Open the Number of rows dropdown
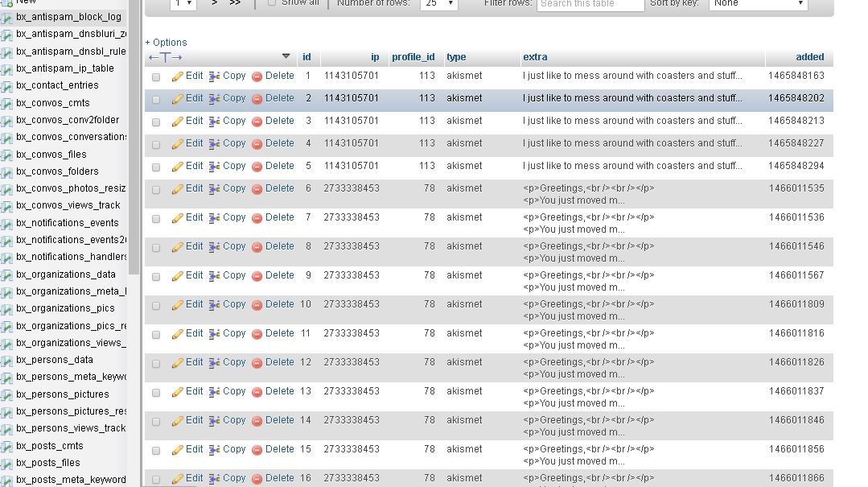Image resolution: width=868 pixels, height=487 pixels. (x=440, y=4)
